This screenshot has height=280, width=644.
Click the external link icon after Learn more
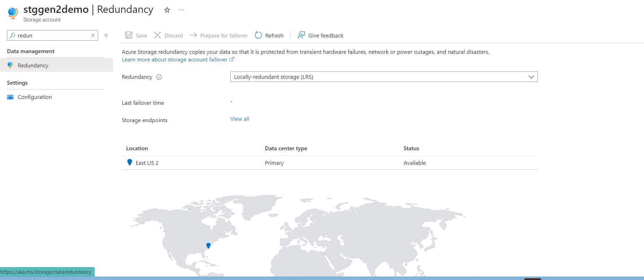click(232, 59)
